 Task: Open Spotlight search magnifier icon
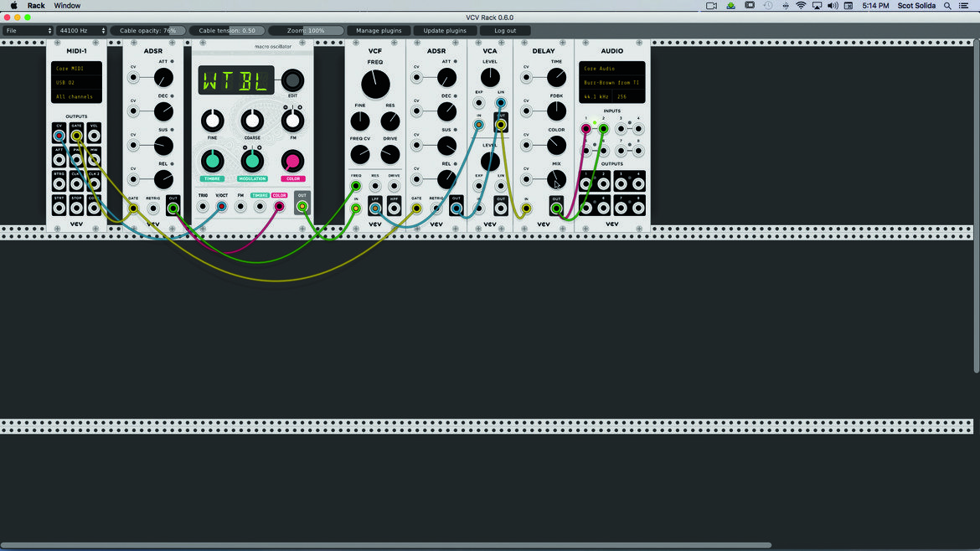point(947,6)
